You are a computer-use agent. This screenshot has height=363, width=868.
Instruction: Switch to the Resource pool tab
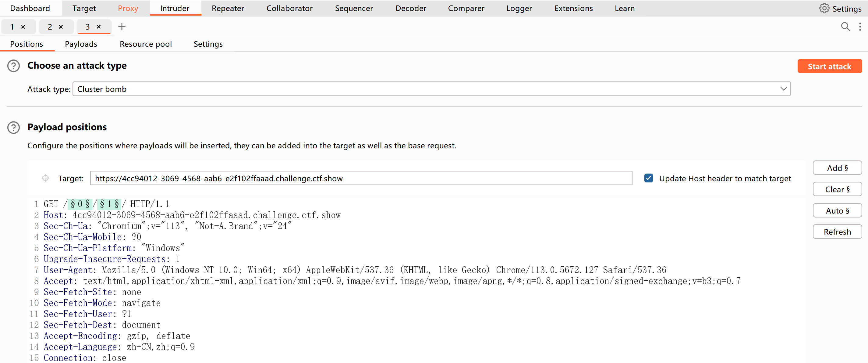[146, 44]
